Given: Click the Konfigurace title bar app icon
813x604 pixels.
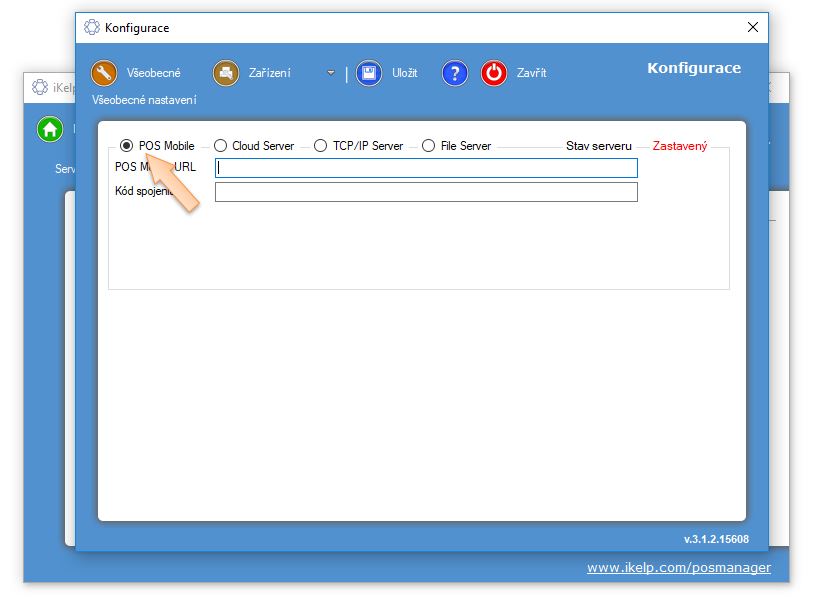Looking at the screenshot, I should [92, 28].
